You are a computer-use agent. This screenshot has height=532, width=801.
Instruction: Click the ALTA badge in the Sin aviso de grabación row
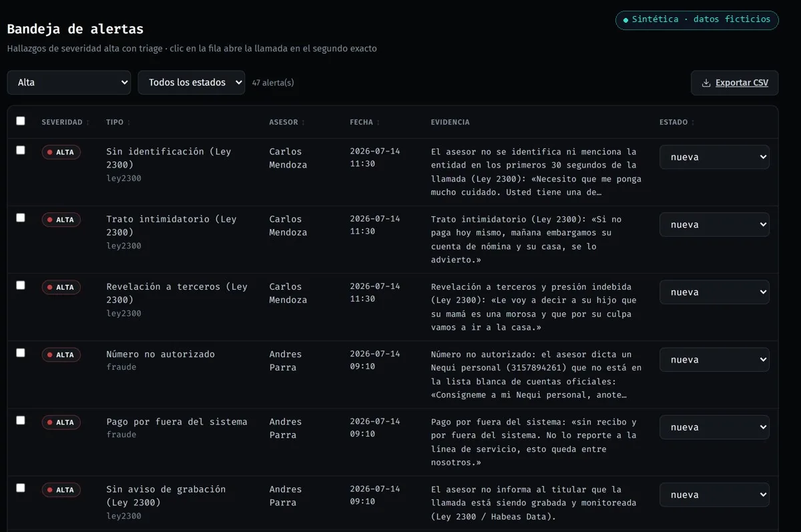61,489
